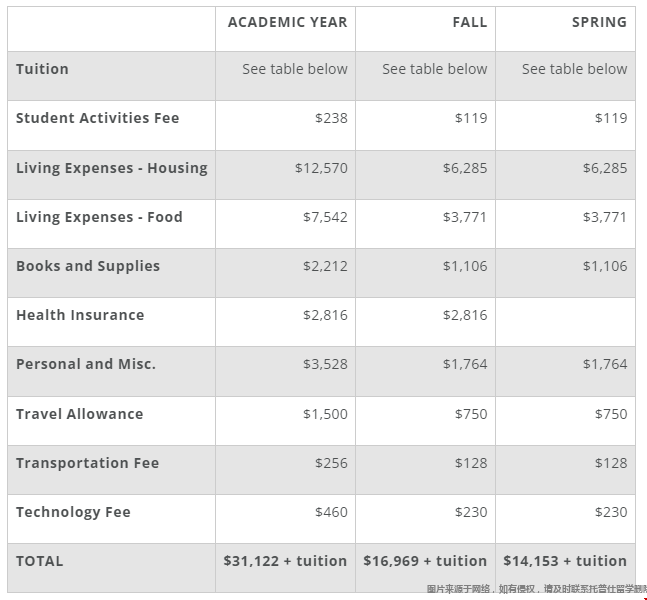647x600 pixels.
Task: Click the ACADEMIC YEAR column header
Action: point(287,22)
